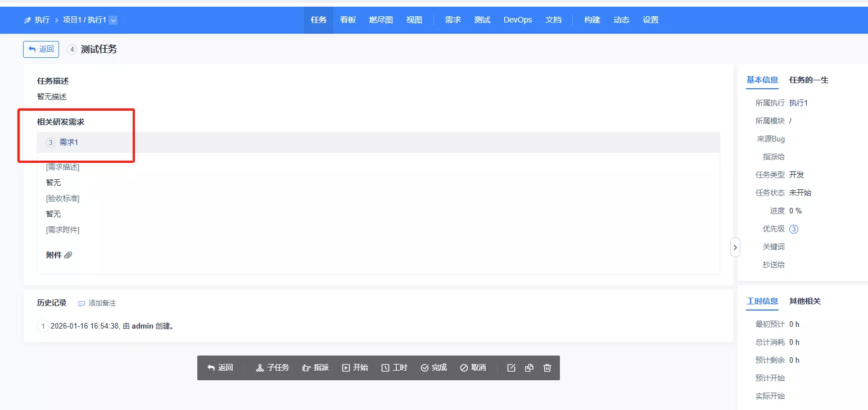
Task: Go to the 燃尽图 tab
Action: 381,20
